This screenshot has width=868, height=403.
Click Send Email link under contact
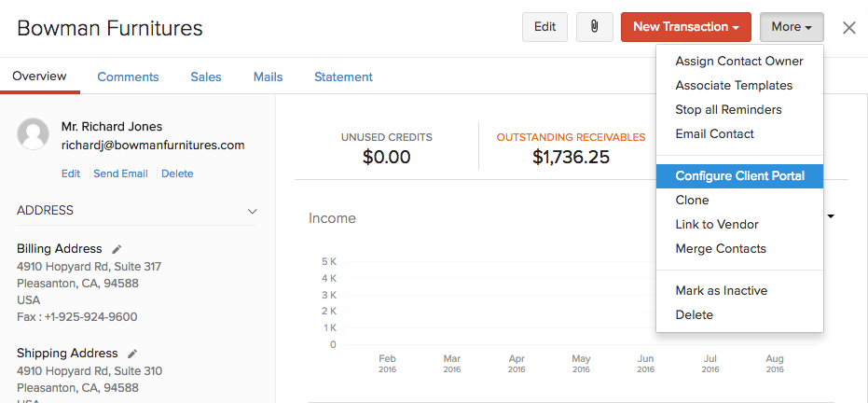click(x=120, y=174)
